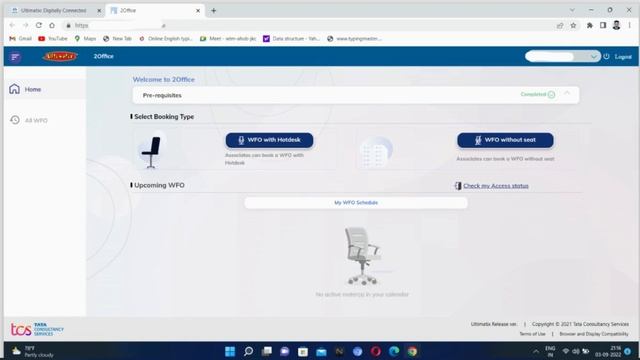Open Browser and Display Compatibility link
640x360 pixels.
(x=594, y=334)
